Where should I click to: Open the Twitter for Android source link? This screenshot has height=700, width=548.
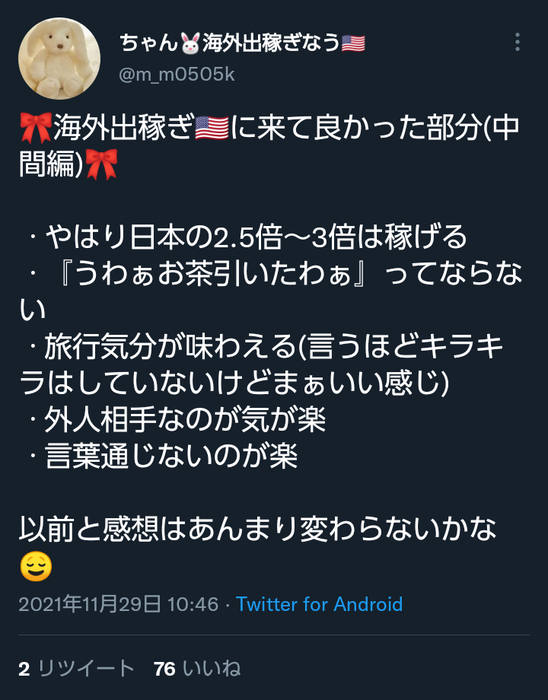pyautogui.click(x=319, y=604)
